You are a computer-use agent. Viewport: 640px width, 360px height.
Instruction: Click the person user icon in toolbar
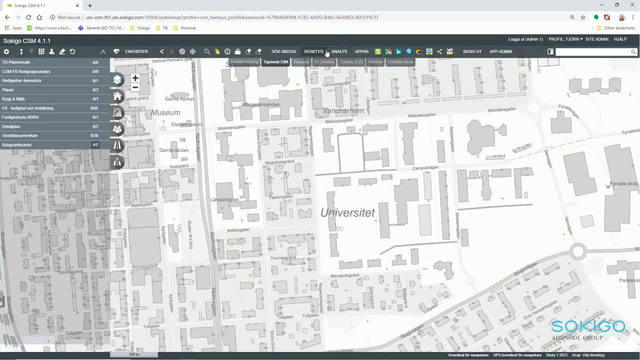point(52,52)
